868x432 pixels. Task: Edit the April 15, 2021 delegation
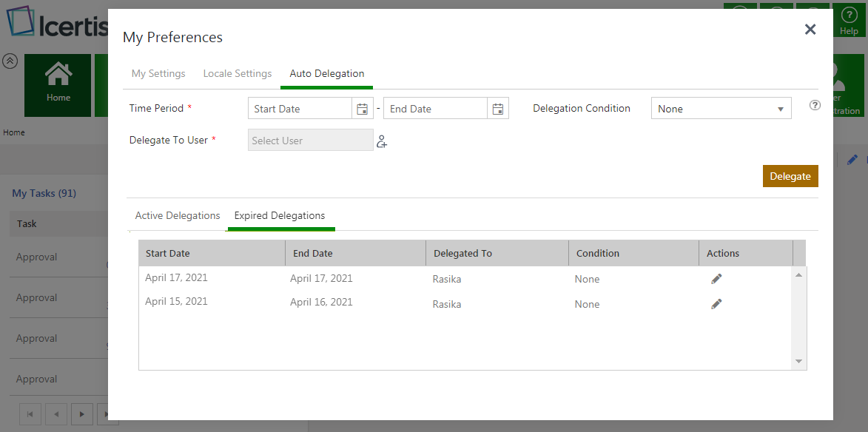(716, 304)
